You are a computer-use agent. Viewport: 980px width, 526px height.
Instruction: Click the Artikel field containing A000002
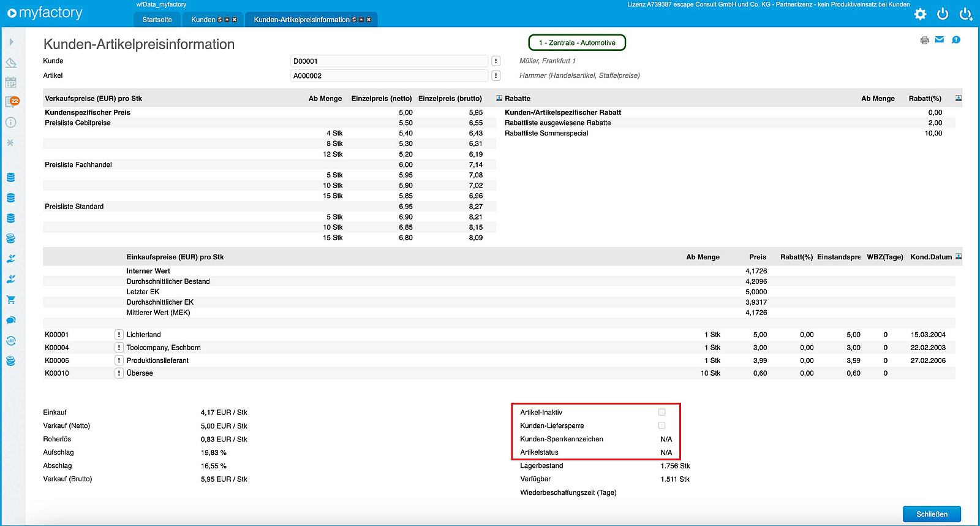pos(389,76)
